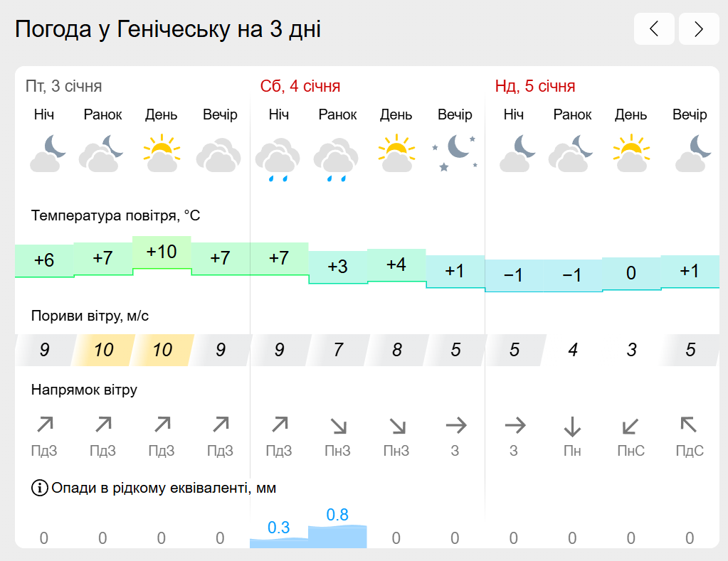Click the previous days arrow button

(654, 28)
